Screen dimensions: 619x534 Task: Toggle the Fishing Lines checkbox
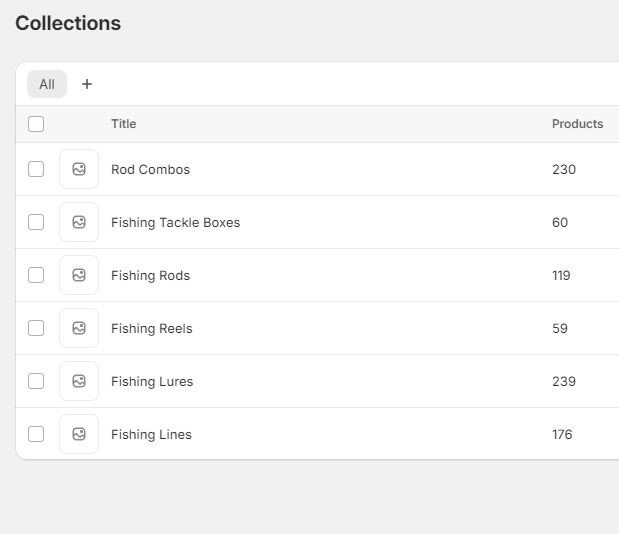click(36, 434)
